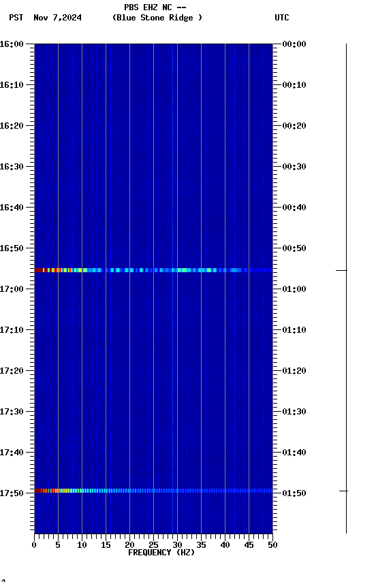Click the 30 Hz frequency axis label
376x588 pixels.
click(177, 545)
